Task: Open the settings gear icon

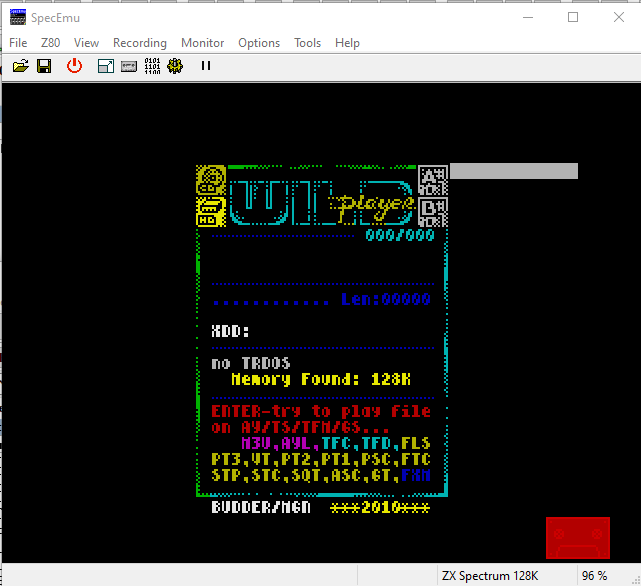Action: (x=175, y=66)
